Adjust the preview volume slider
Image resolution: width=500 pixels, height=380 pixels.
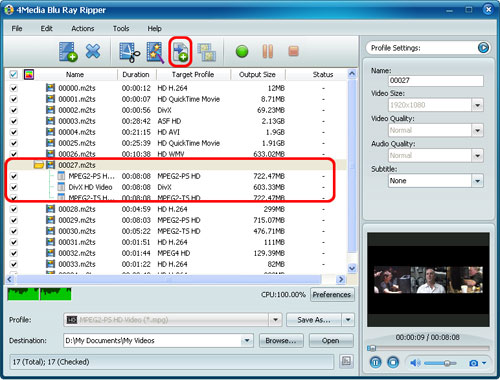coord(440,363)
